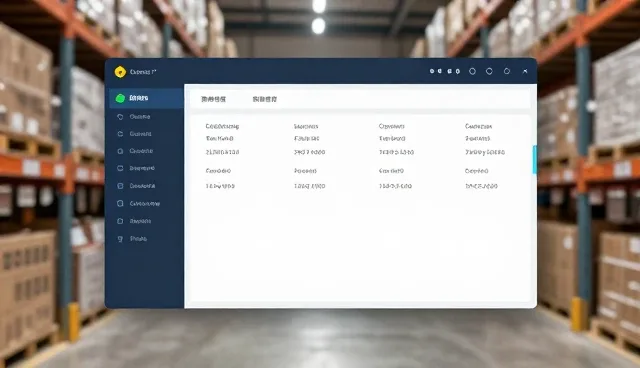
Task: Click the circle icon beside the close button
Action: coord(507,71)
